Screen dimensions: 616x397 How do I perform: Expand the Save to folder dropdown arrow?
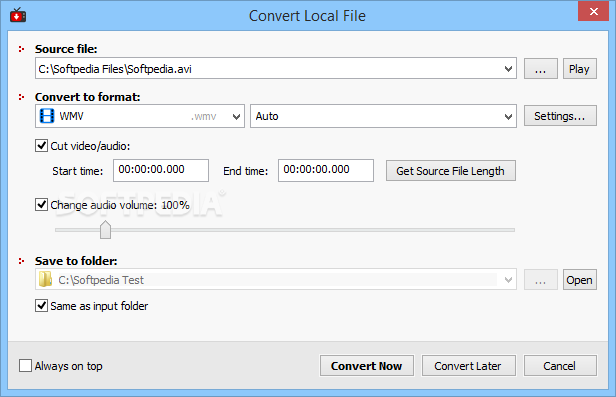tap(508, 280)
